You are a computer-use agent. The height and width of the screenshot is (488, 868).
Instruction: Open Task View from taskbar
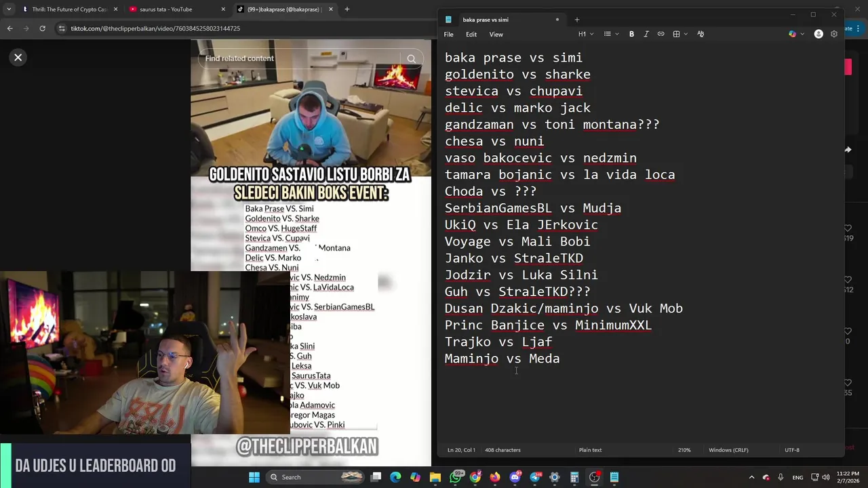376,477
